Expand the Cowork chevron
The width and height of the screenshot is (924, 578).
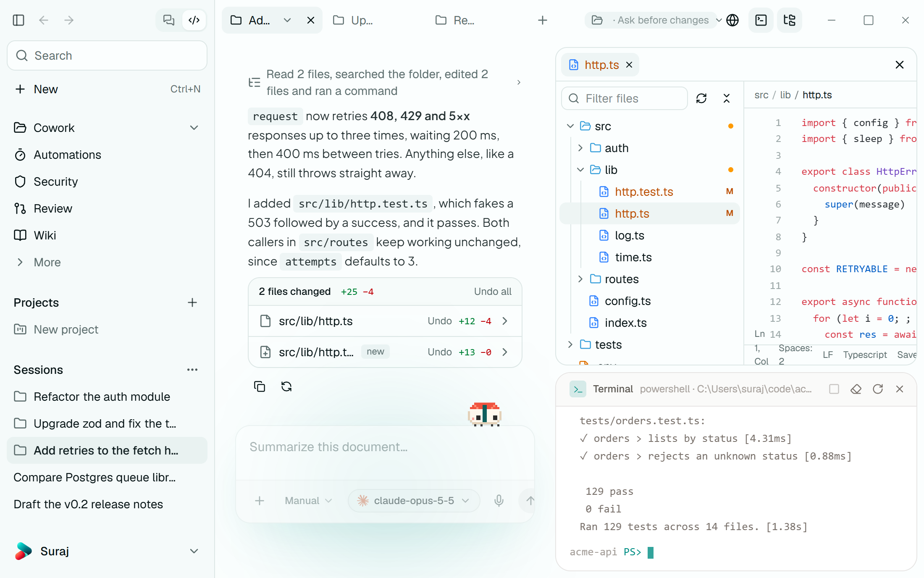point(194,128)
